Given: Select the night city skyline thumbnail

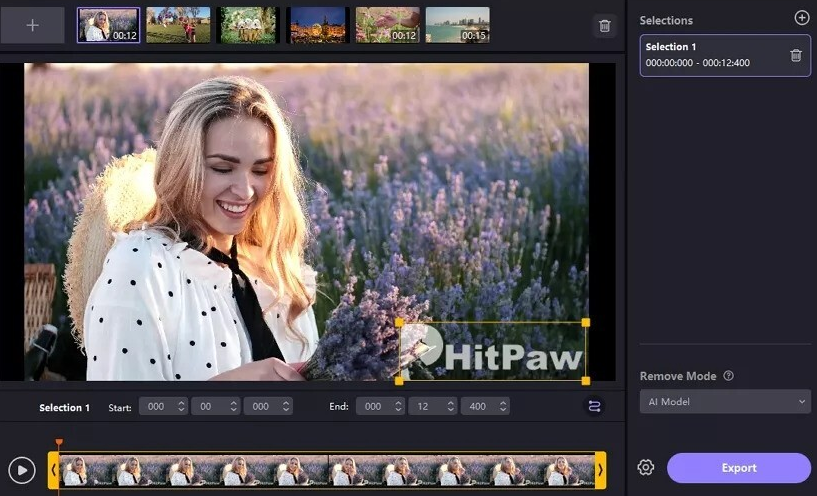Looking at the screenshot, I should [x=318, y=25].
